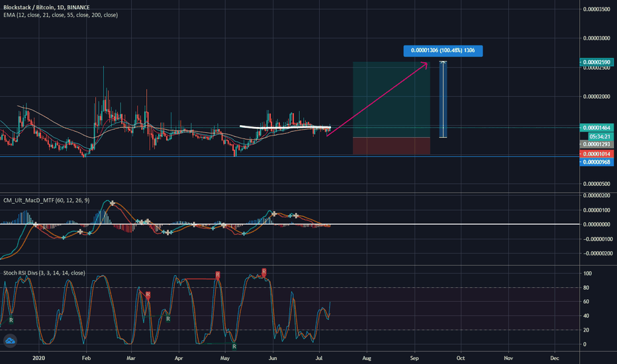Click the 0.00003500 price axis value
This screenshot has height=364, width=617.
click(x=596, y=9)
